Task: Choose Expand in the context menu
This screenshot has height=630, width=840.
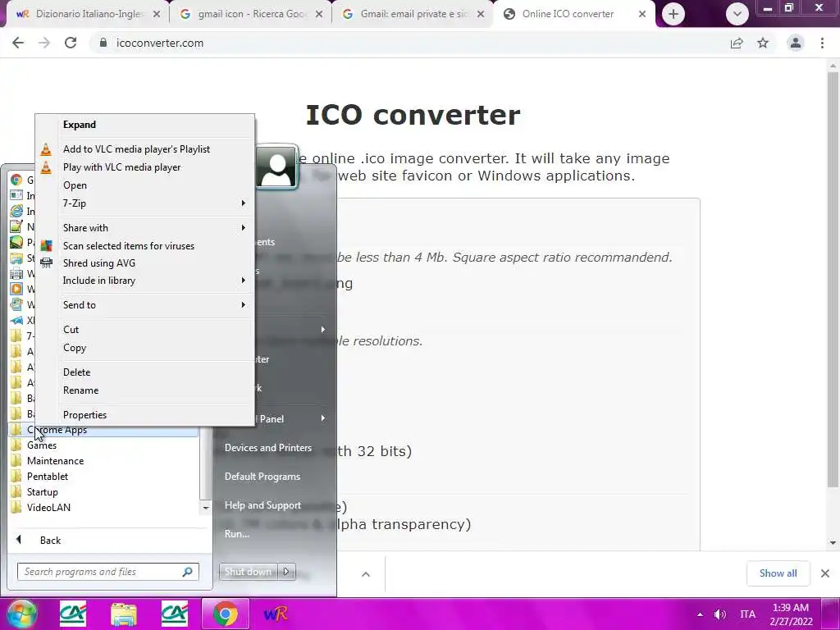Action: coord(80,125)
